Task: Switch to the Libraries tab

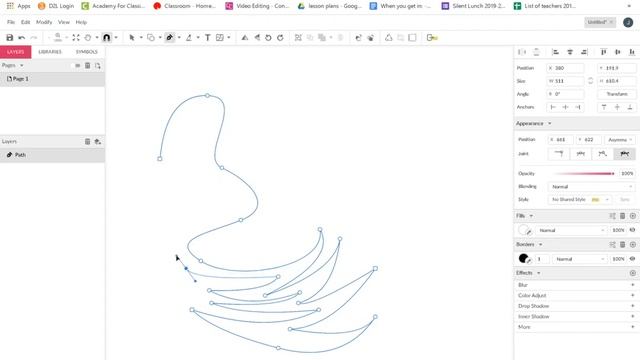Action: click(x=50, y=52)
